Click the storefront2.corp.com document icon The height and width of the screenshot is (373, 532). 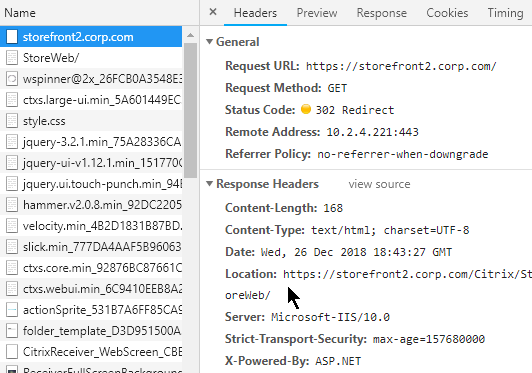tap(12, 37)
